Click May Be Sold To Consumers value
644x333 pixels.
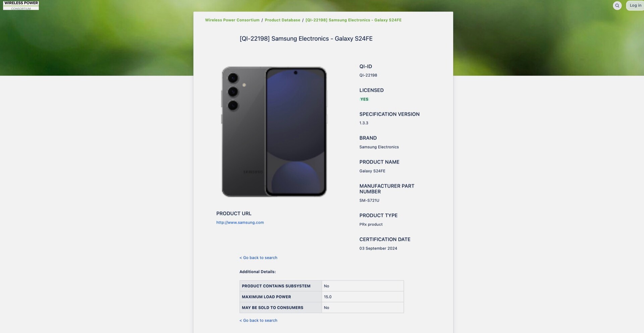(326, 308)
